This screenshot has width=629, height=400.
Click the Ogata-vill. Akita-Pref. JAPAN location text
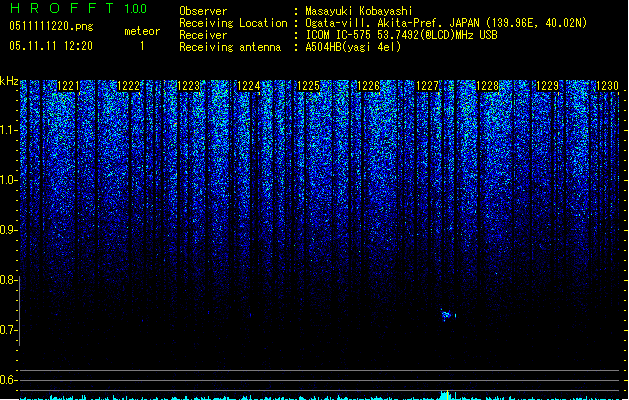tap(446, 23)
